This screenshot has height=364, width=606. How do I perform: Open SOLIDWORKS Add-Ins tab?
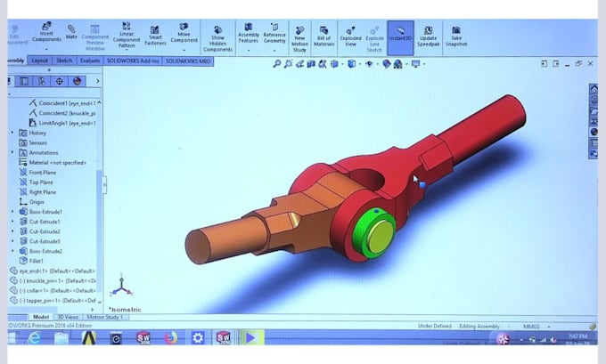tap(133, 61)
